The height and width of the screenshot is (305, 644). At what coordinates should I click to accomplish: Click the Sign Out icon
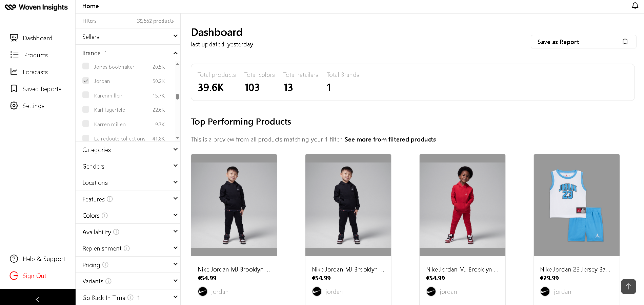click(x=14, y=276)
